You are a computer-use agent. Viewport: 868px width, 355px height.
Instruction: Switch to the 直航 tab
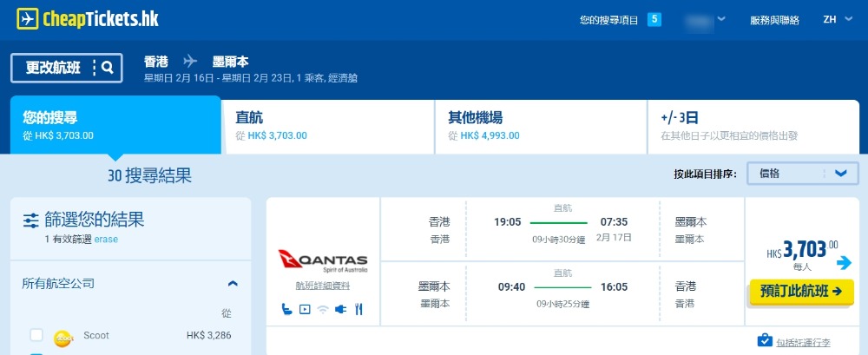pos(327,125)
